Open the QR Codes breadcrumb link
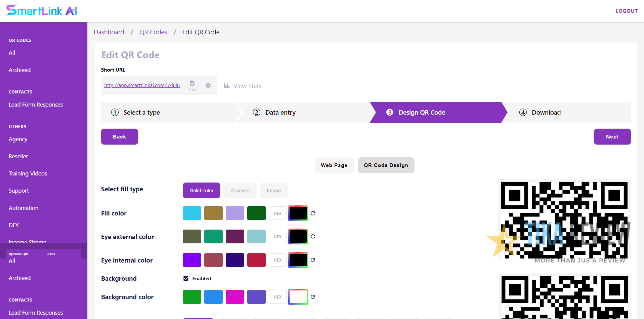This screenshot has width=644, height=319. click(153, 32)
